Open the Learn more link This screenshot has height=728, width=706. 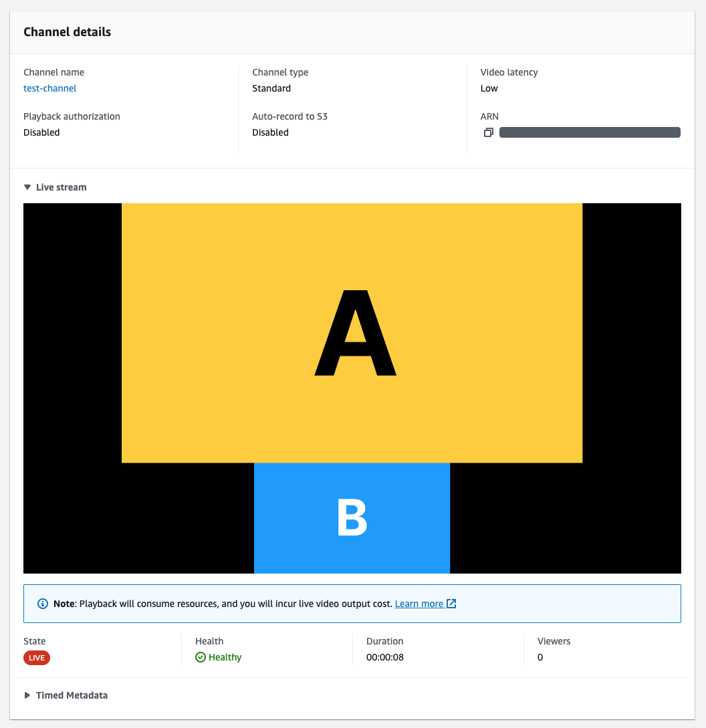[419, 604]
